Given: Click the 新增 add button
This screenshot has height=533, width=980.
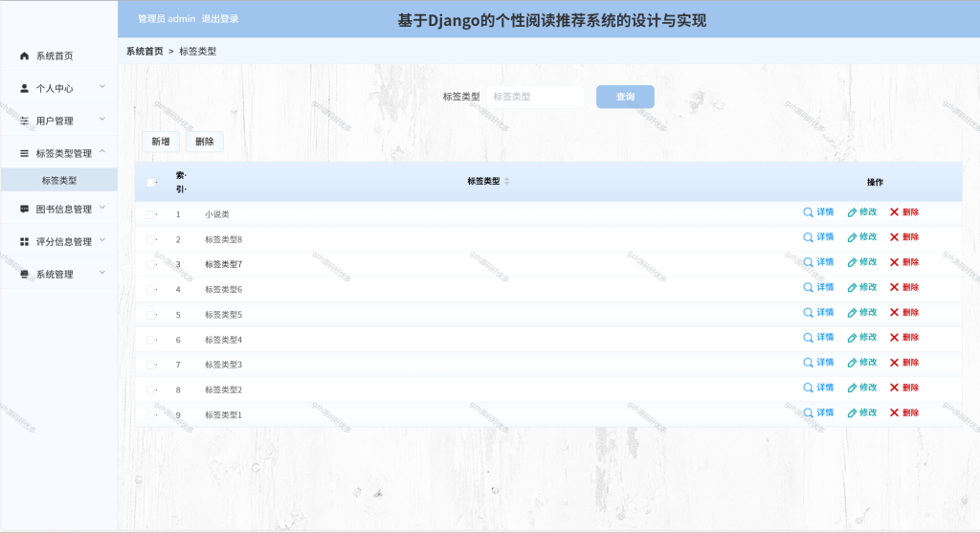Looking at the screenshot, I should (161, 142).
